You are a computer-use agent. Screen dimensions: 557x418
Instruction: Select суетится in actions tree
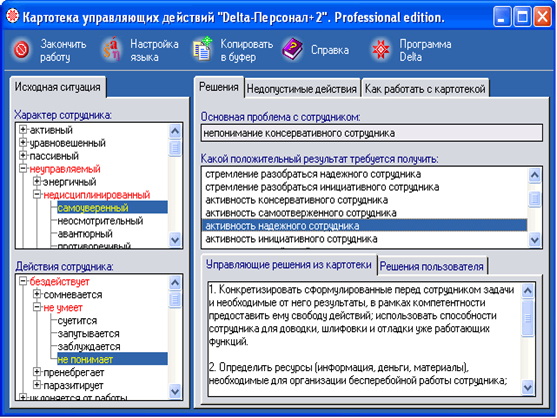point(77,320)
